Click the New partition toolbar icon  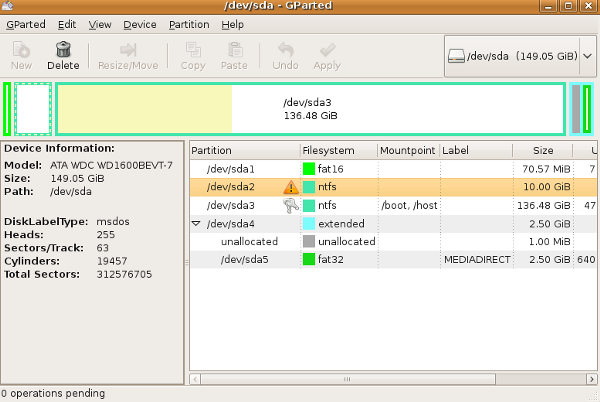(21, 50)
